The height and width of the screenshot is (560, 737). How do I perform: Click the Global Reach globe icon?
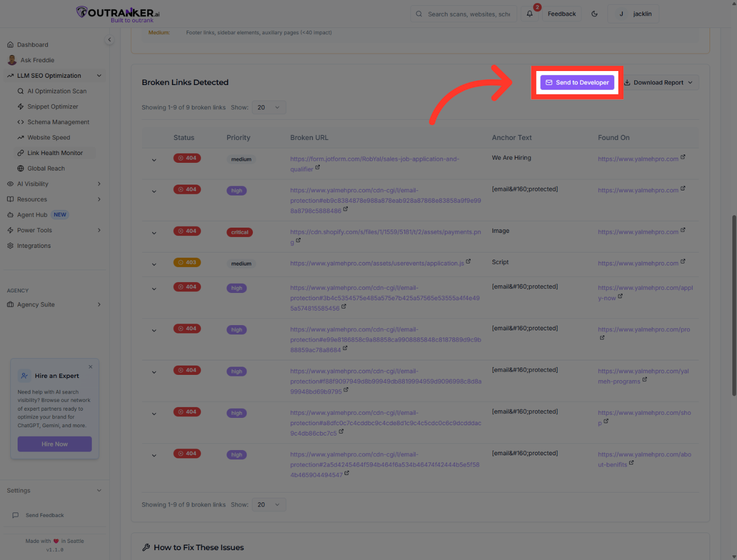(21, 169)
